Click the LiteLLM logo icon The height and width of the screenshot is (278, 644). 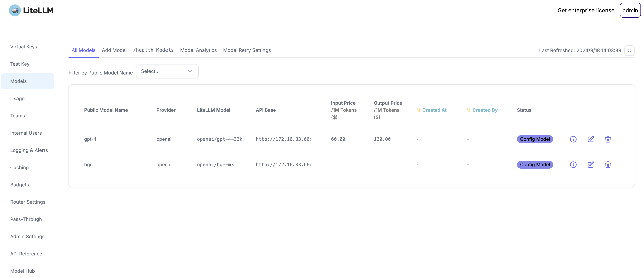click(15, 10)
